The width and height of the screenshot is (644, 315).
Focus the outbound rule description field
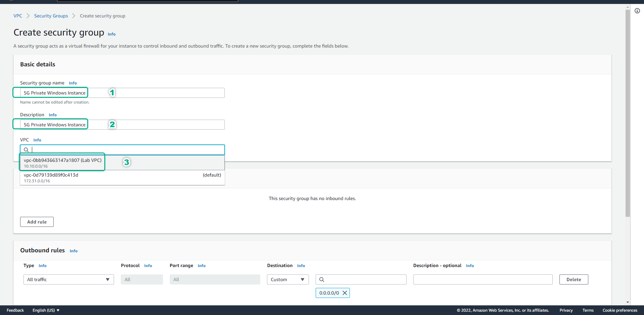(x=483, y=279)
